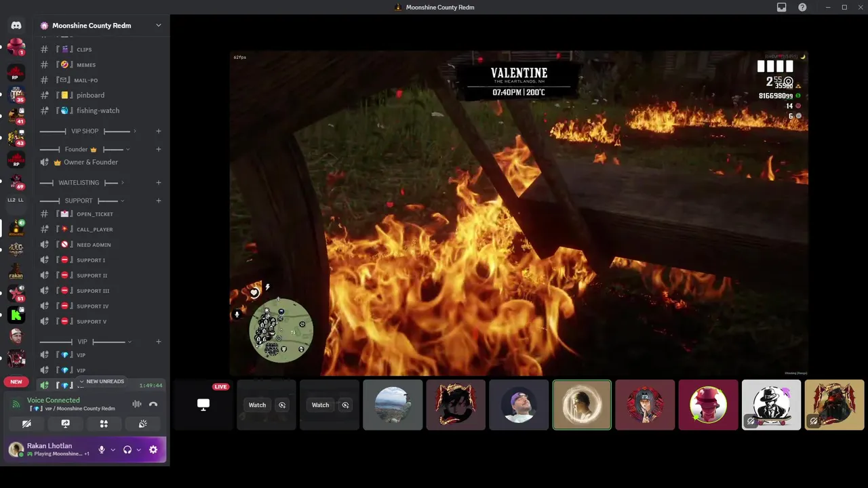Open Playing Moonshine activity status text
Viewport: 868px width, 488px height.
click(x=58, y=453)
